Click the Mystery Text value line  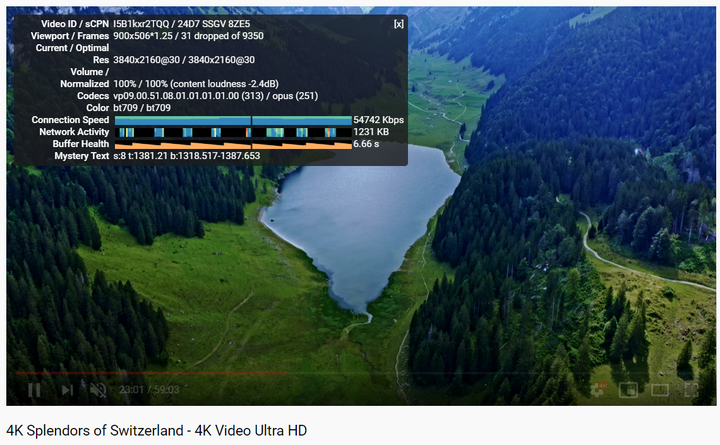pyautogui.click(x=187, y=156)
